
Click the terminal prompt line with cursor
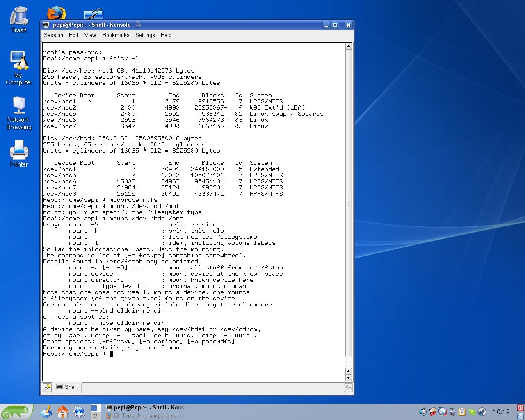point(78,354)
